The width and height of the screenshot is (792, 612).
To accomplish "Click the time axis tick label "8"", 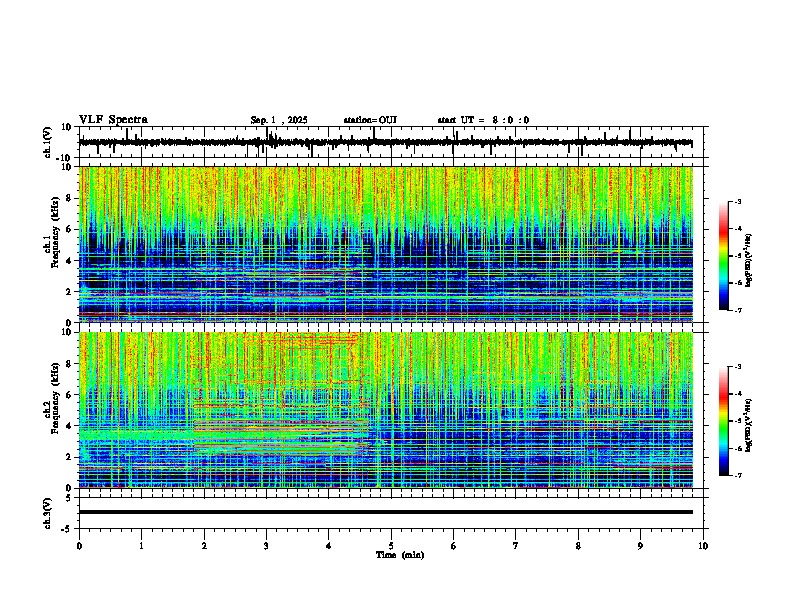I will pyautogui.click(x=578, y=546).
